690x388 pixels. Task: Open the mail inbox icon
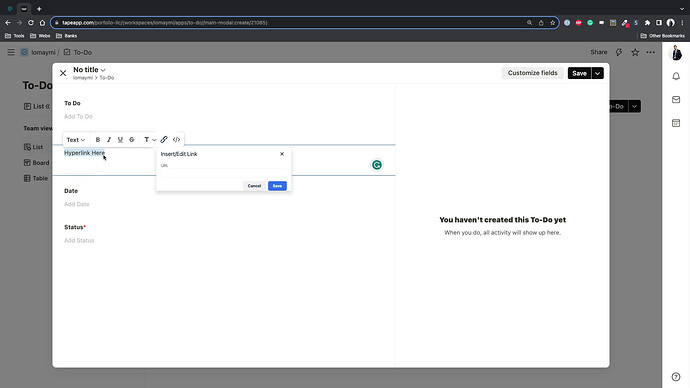click(676, 99)
